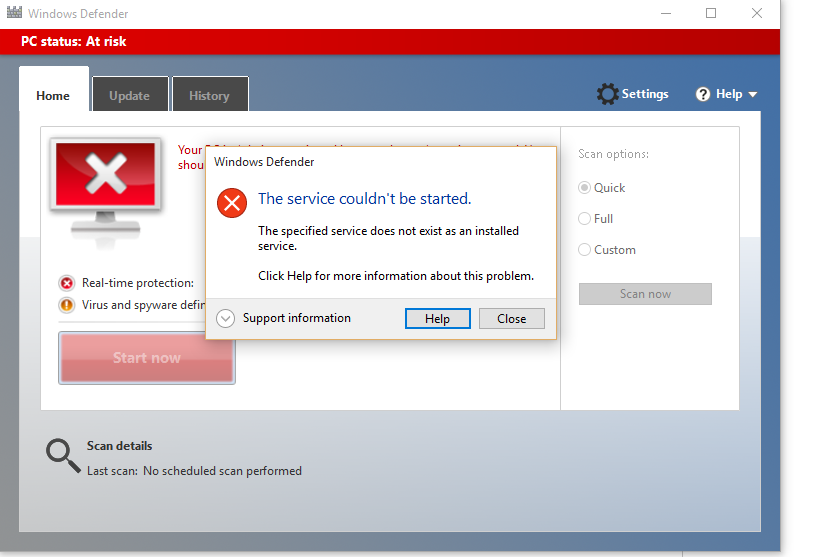Screen dimensions: 825x557
Task: Maximize the Windows Defender window
Action: tap(711, 13)
